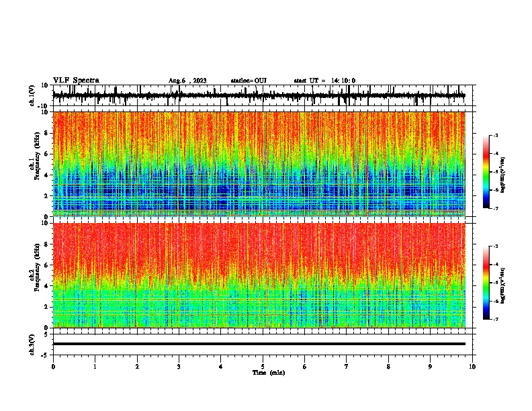
Task: Click the "ch.1(V)" waveform axis label
Action: pos(32,95)
